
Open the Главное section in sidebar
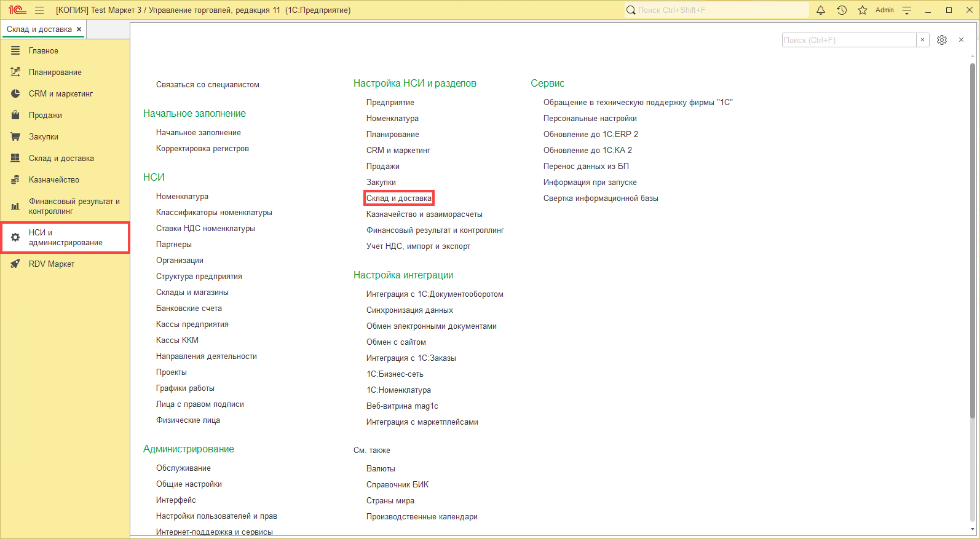click(43, 50)
